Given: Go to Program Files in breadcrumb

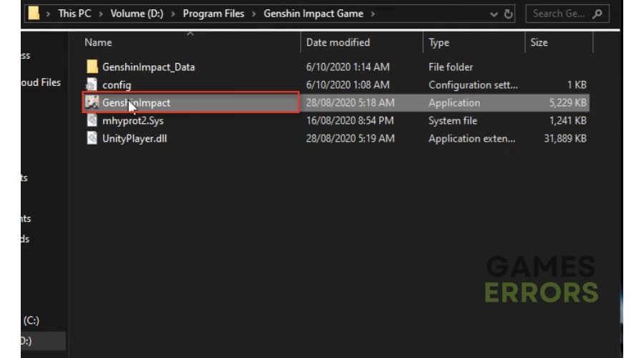Looking at the screenshot, I should pos(213,14).
